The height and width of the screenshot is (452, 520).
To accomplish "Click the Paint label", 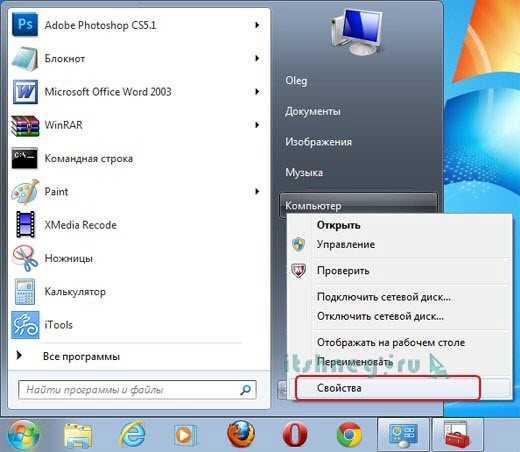I will 56,192.
